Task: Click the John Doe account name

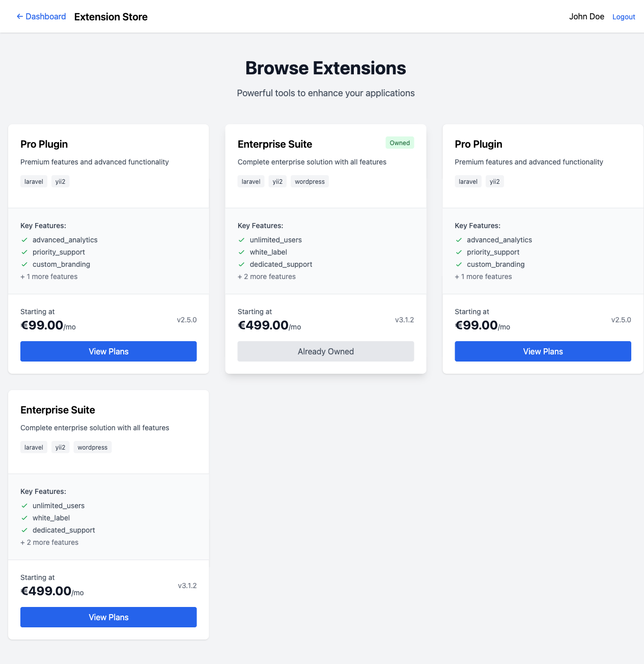Action: (x=586, y=16)
